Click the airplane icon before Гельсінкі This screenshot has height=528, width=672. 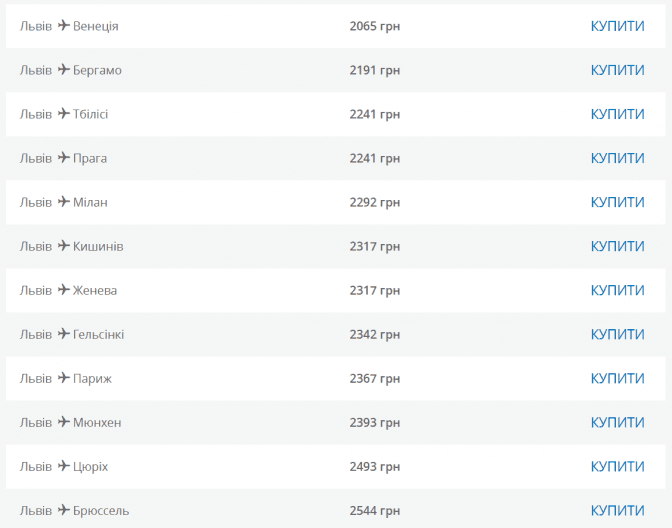pyautogui.click(x=63, y=334)
